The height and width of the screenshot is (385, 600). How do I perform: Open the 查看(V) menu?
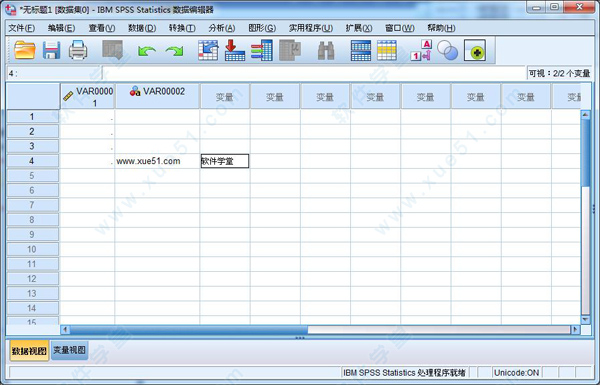pos(102,28)
